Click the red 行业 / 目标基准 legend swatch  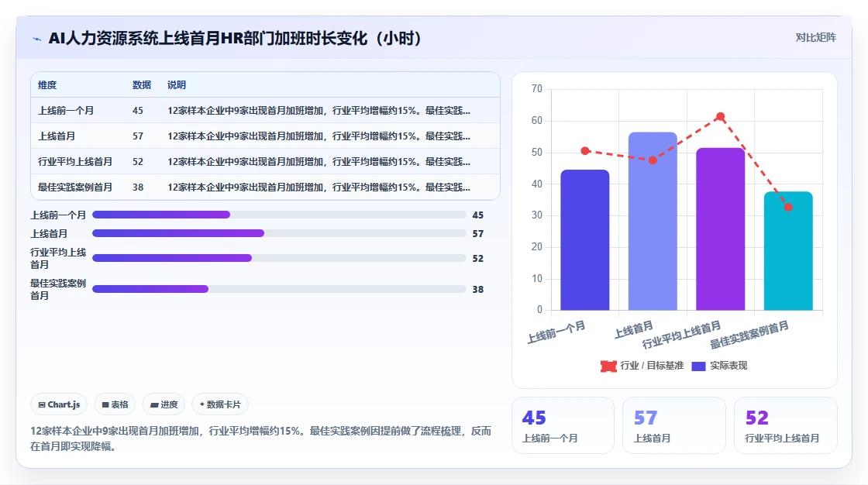click(608, 366)
